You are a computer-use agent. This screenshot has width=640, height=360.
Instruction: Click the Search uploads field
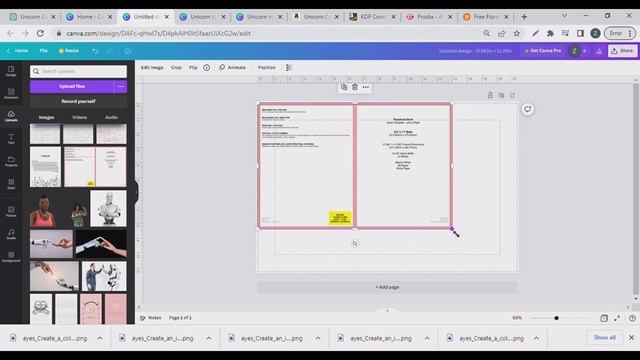tap(78, 71)
